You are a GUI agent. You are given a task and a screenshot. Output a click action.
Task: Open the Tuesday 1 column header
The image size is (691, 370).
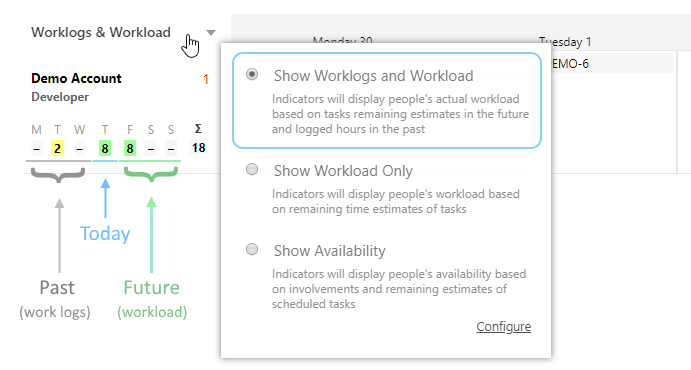click(565, 42)
